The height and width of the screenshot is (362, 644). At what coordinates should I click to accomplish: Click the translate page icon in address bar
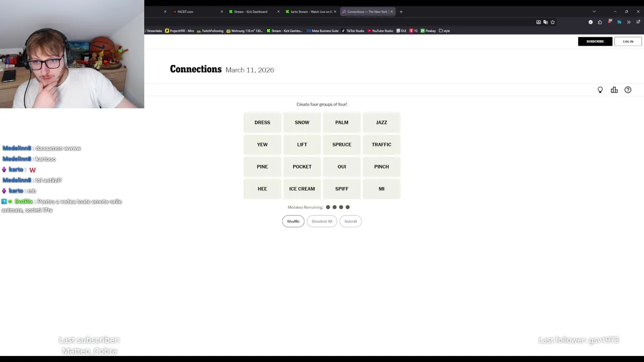(x=545, y=22)
